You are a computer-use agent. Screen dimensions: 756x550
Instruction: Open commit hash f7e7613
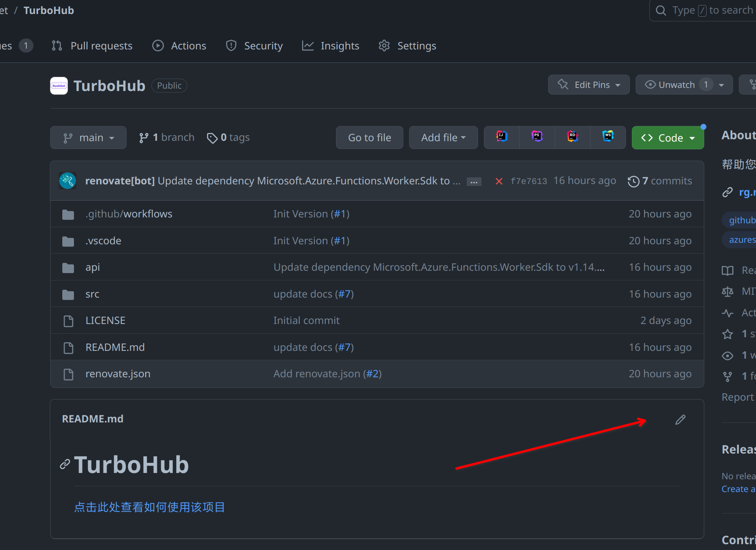529,181
